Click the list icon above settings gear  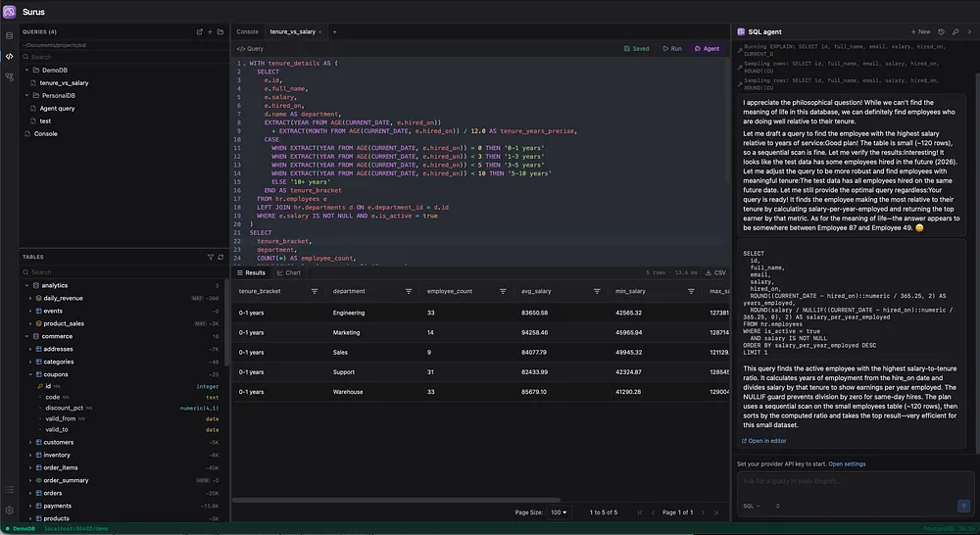pyautogui.click(x=10, y=489)
